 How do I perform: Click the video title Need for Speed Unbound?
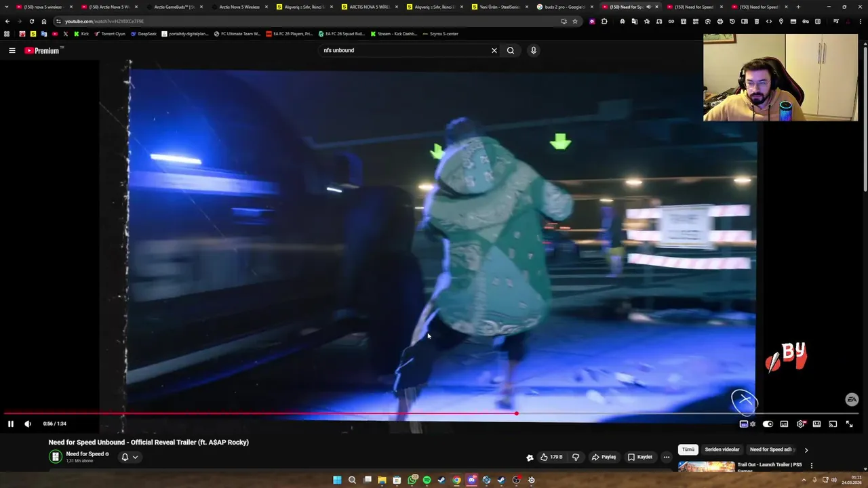[x=149, y=442]
